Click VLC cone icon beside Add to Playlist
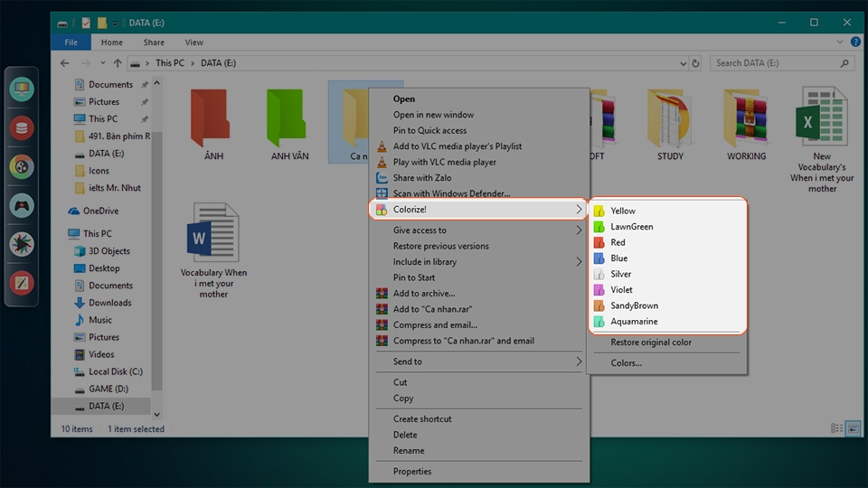 (x=382, y=146)
